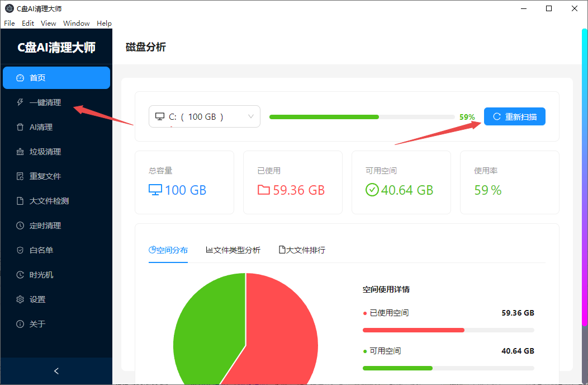Viewport: 588px width, 385px height.
Task: Click the 大文件检测 document icon
Action: [x=20, y=201]
